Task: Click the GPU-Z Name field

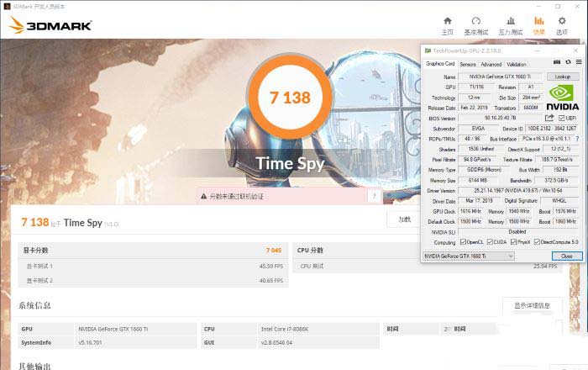Action: click(x=501, y=77)
